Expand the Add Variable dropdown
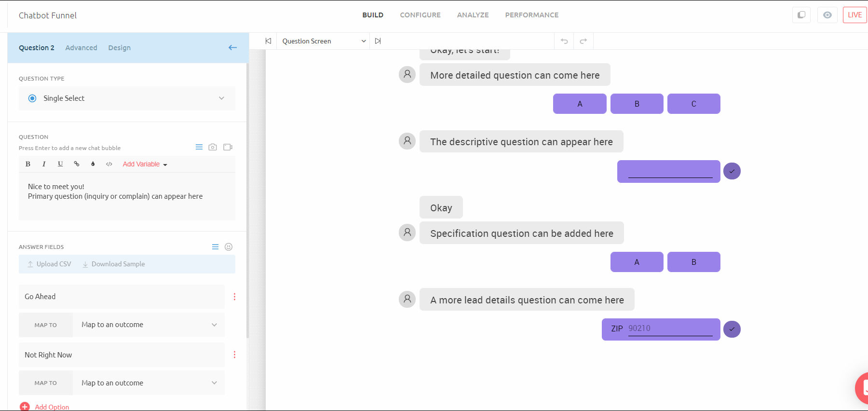Screen dimensions: 868x411 [145, 164]
